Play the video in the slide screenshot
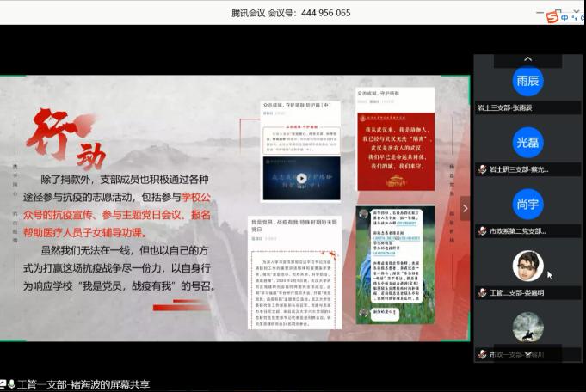Viewport: 586px width, 392px height. pos(301,179)
